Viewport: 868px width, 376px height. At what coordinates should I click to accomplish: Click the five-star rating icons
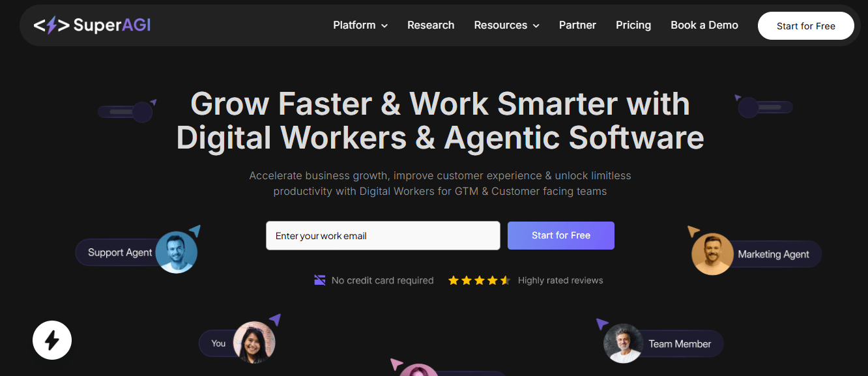[479, 280]
